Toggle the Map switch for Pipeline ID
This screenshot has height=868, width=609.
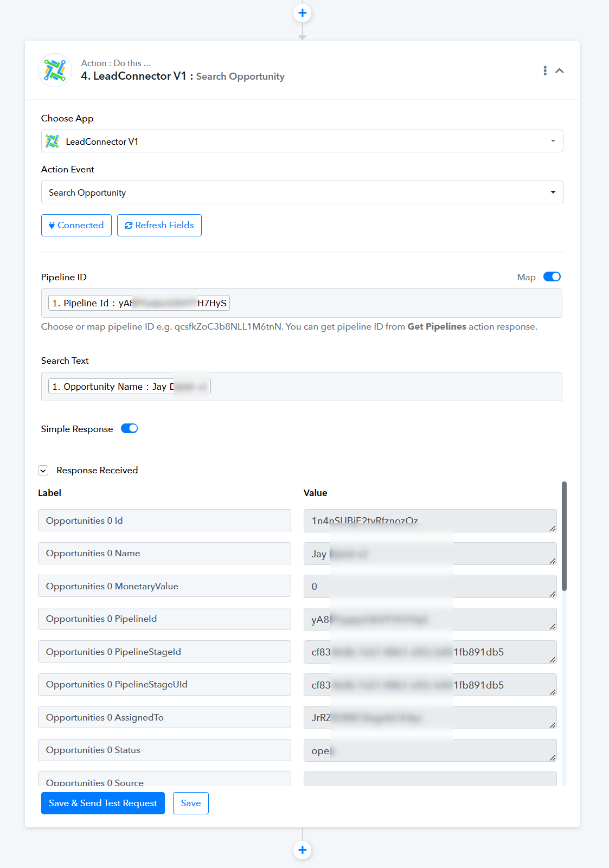point(552,277)
